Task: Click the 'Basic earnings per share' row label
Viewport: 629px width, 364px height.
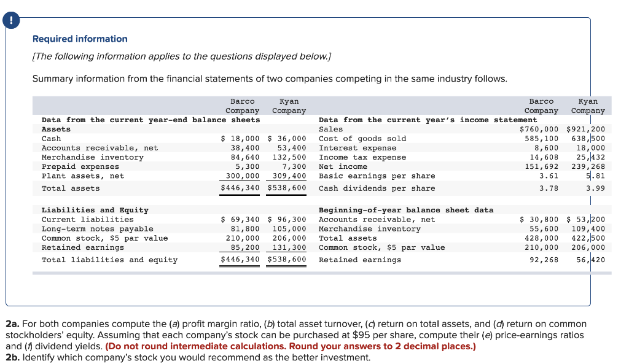Action: pyautogui.click(x=377, y=176)
